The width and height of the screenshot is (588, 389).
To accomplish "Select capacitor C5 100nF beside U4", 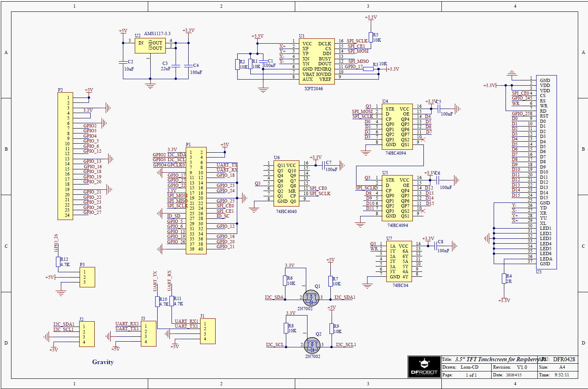I will [x=439, y=109].
